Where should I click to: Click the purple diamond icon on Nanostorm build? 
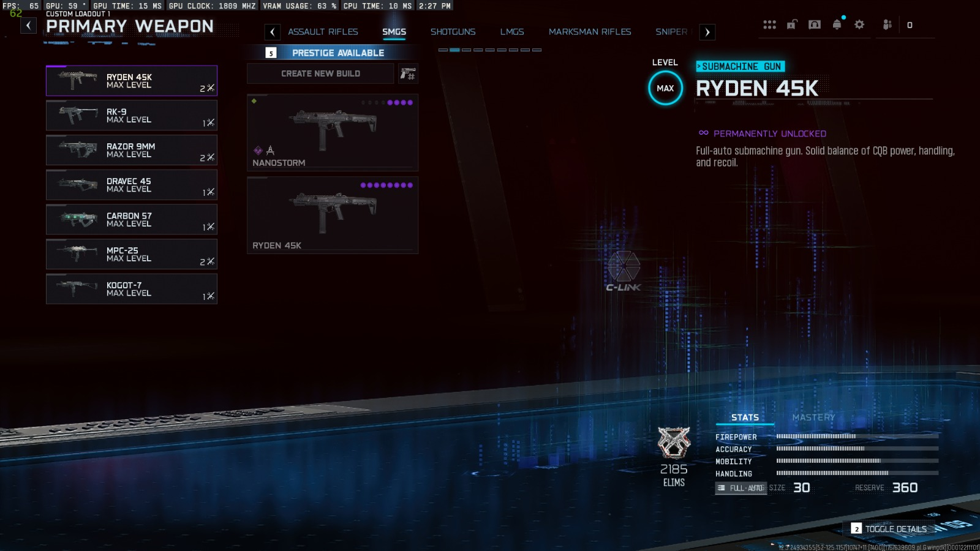258,151
